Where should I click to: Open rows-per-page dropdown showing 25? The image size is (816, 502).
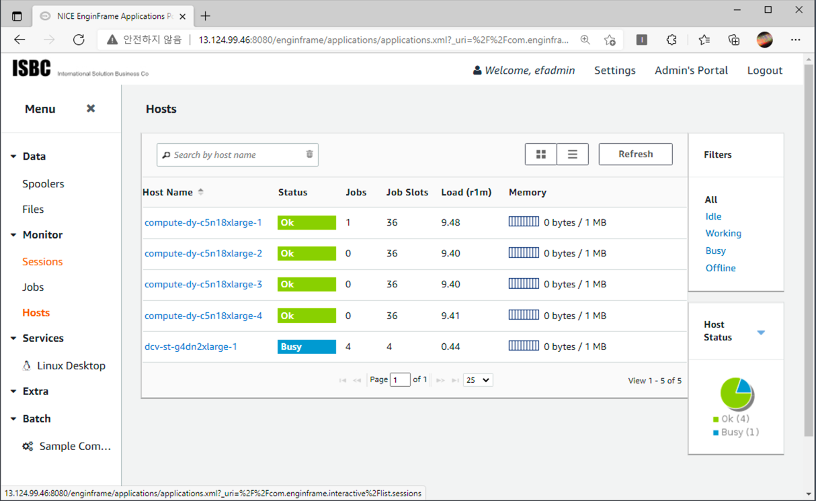tap(478, 380)
